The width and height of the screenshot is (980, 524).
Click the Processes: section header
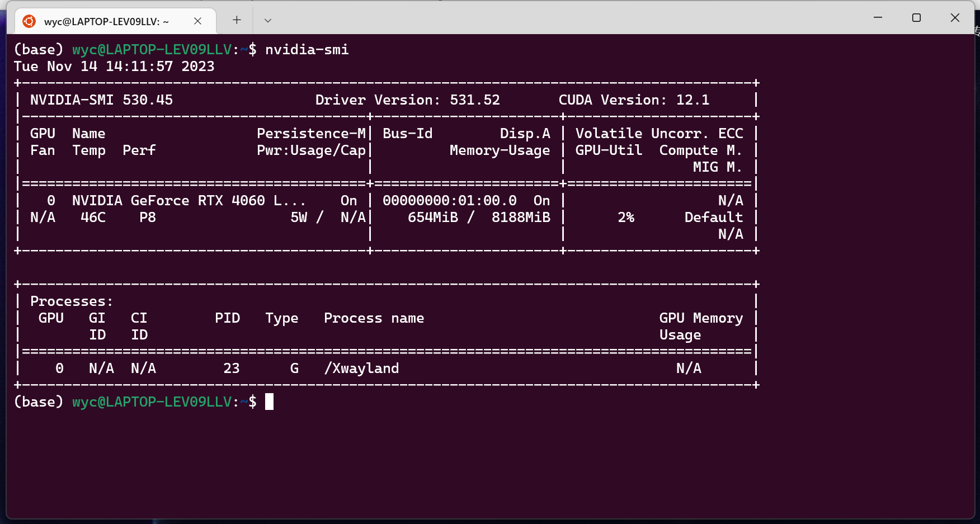(71, 301)
